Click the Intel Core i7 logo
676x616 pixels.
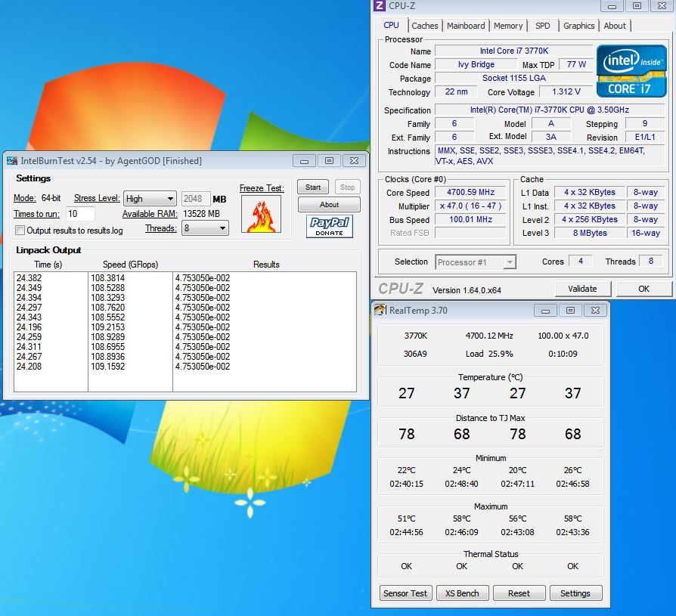tap(631, 71)
